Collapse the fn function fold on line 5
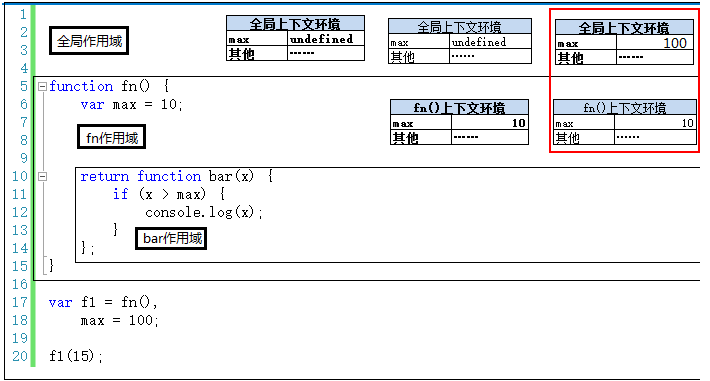 (42, 86)
